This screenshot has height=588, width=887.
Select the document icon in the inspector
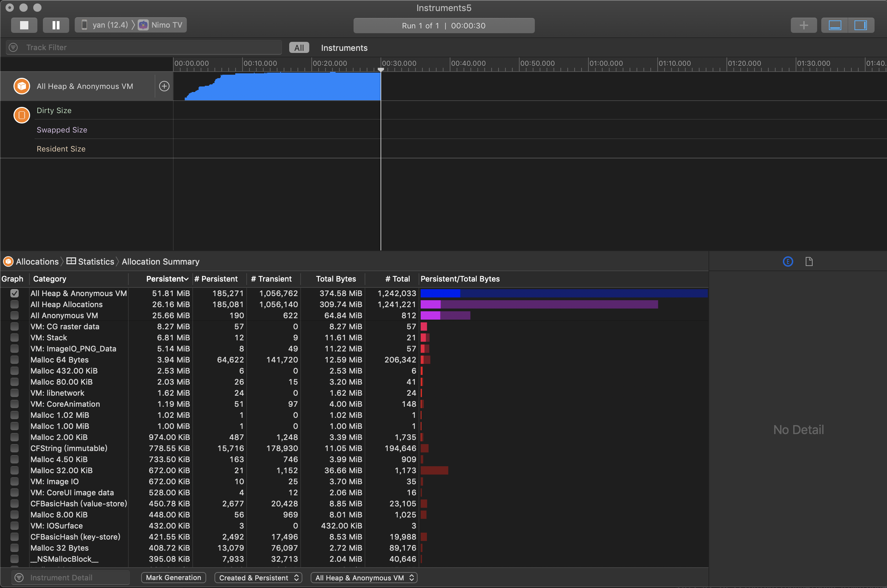click(x=809, y=262)
